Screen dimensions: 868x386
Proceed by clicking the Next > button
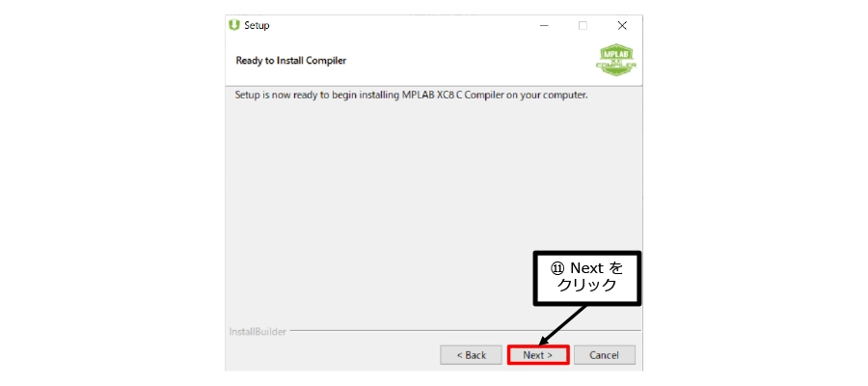pos(538,355)
